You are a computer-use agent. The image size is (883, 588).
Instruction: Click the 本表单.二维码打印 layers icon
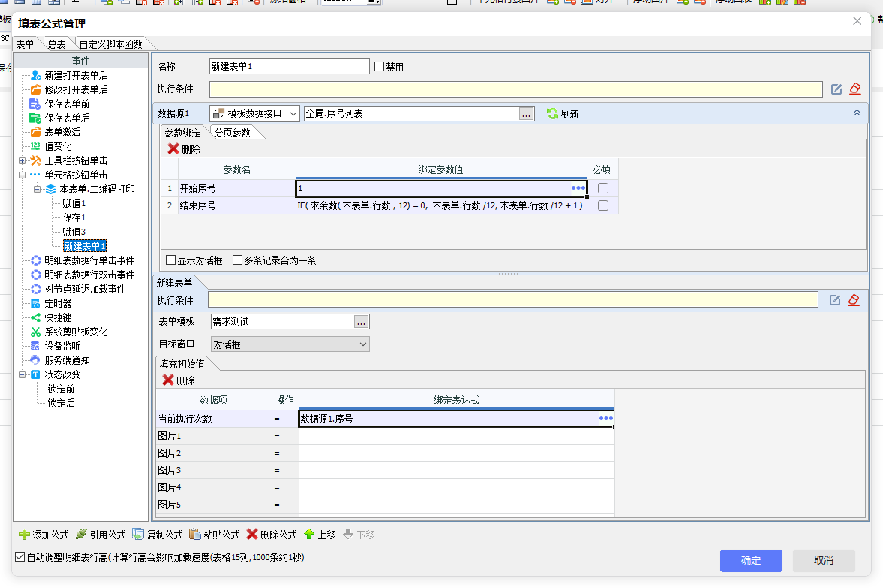point(50,189)
